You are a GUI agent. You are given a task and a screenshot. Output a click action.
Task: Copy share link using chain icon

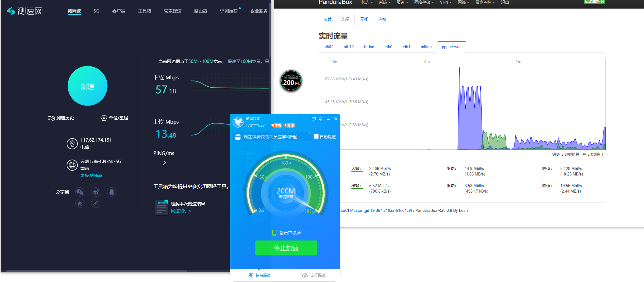click(96, 204)
